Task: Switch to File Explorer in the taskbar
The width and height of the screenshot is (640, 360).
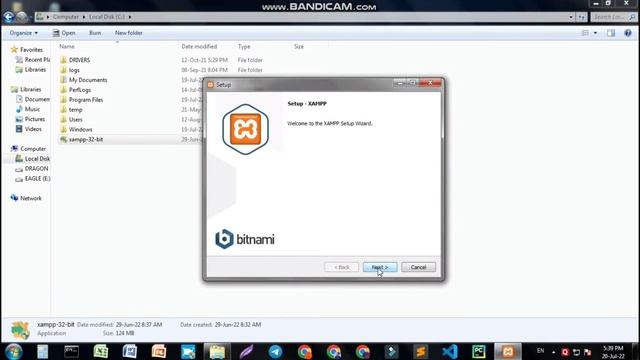Action: (217, 351)
